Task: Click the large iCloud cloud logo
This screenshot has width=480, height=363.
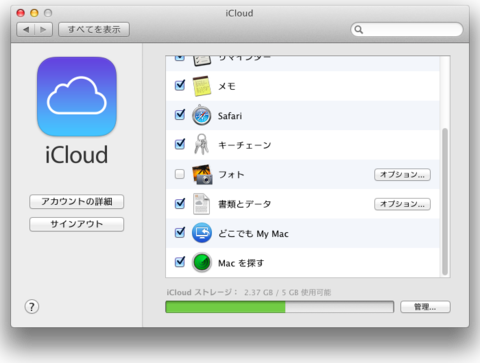Action: [77, 96]
